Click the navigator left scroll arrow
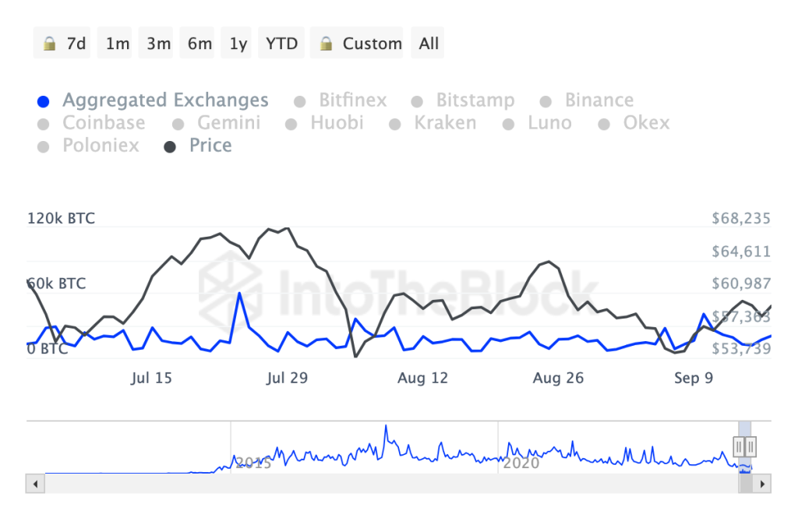The image size is (798, 532). pyautogui.click(x=34, y=484)
